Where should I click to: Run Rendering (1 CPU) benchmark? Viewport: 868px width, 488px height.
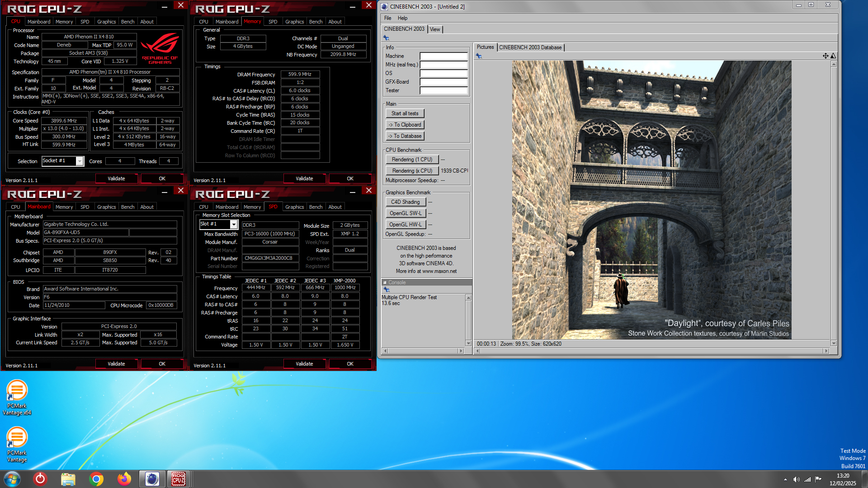click(x=412, y=160)
